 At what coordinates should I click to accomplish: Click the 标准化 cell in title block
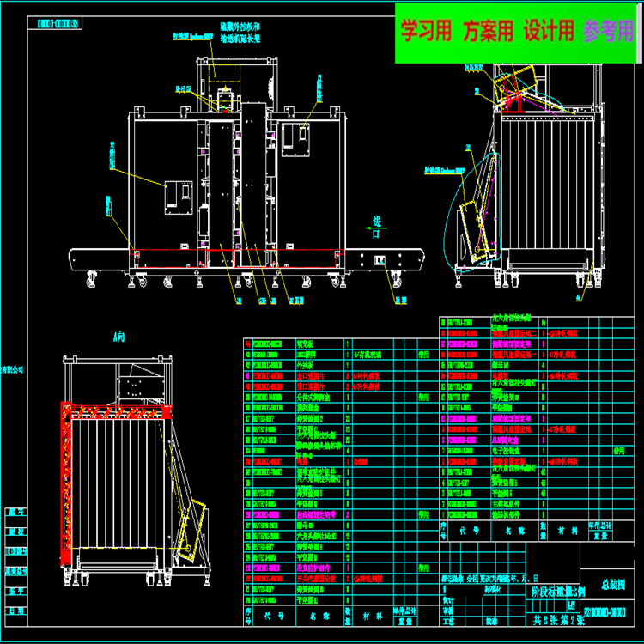(x=492, y=589)
